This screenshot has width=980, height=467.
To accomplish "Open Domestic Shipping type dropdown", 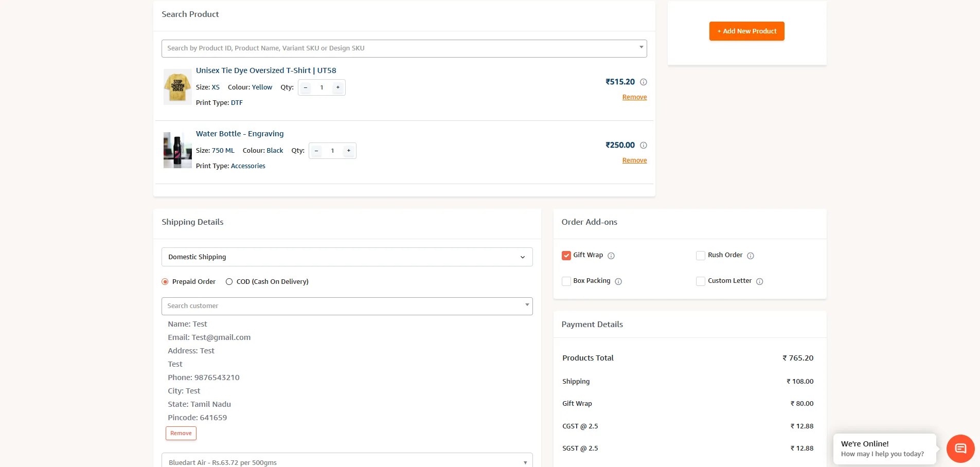I will 347,257.
